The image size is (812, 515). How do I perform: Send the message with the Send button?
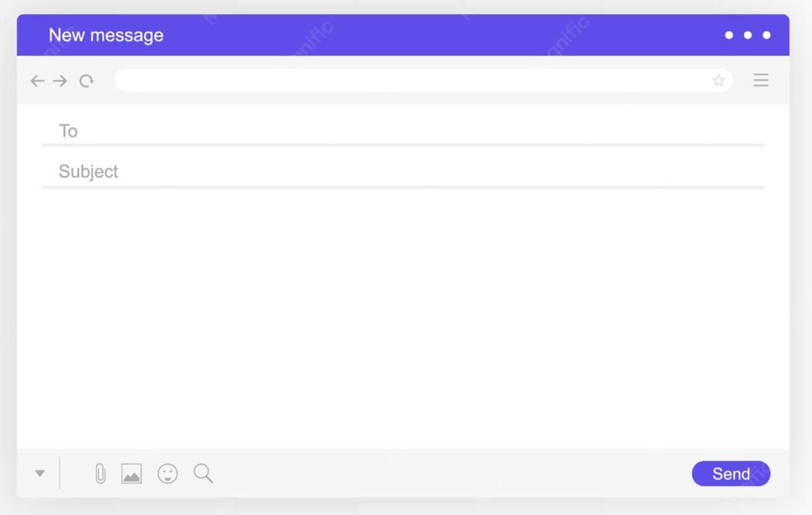click(731, 474)
